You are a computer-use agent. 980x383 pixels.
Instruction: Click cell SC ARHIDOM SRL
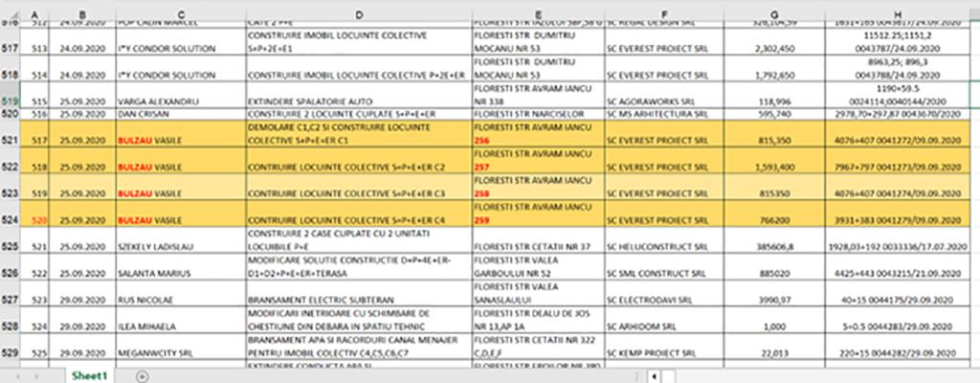point(665,320)
